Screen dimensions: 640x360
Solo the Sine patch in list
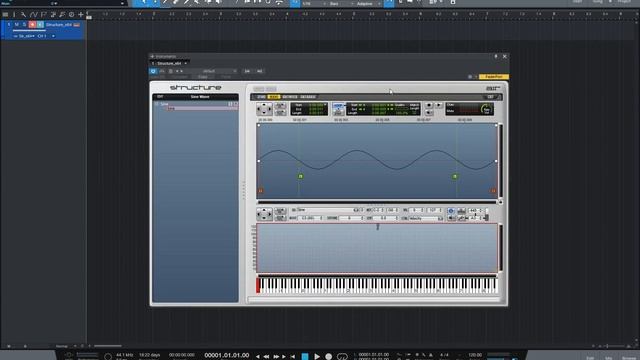[x=236, y=104]
